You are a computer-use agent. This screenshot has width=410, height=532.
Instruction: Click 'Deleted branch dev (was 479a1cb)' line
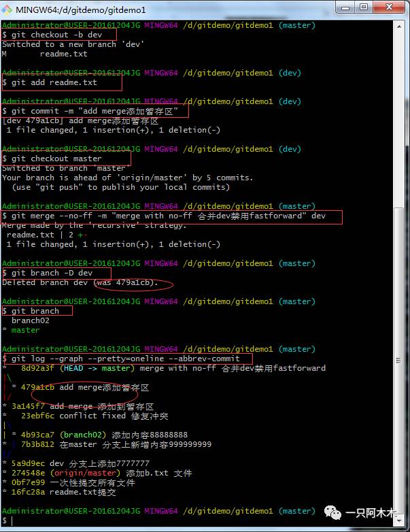coord(80,282)
